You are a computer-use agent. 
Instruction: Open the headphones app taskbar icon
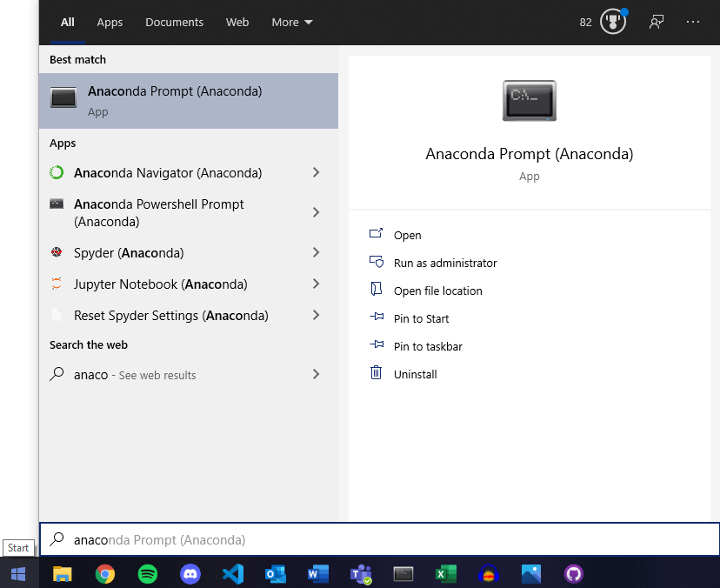[x=489, y=574]
